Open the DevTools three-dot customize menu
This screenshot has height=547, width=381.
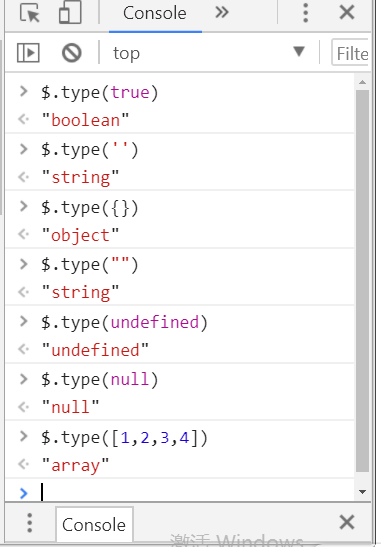(305, 13)
